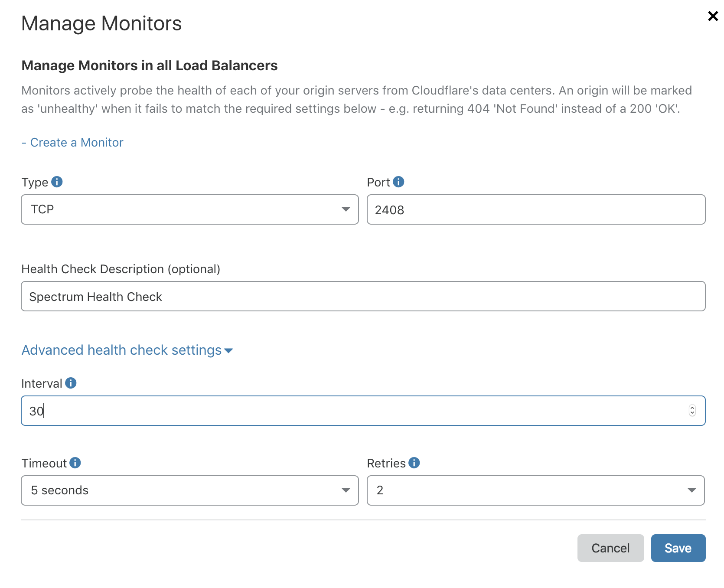Screen dimensions: 724x588
Task: Click the Retries dropdown arrow icon
Action: coord(692,490)
